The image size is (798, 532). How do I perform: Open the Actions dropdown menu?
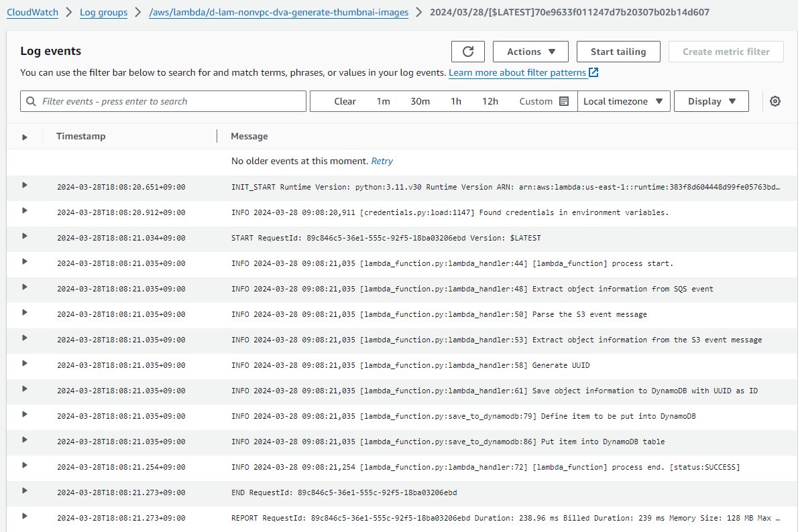pyautogui.click(x=530, y=52)
